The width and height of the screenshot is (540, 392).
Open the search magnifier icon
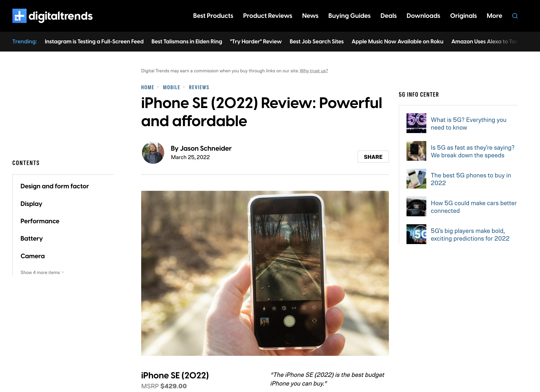point(515,16)
